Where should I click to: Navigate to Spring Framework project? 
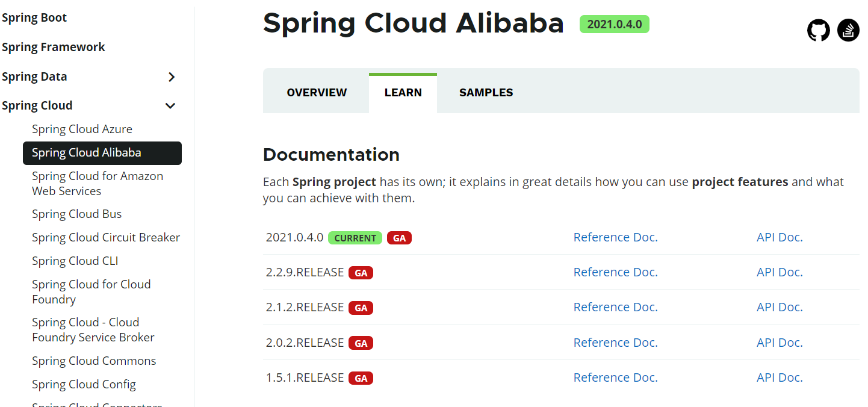point(53,48)
